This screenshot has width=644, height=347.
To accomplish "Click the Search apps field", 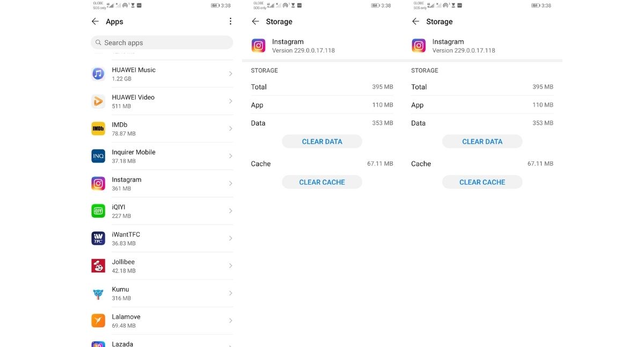I will [162, 43].
